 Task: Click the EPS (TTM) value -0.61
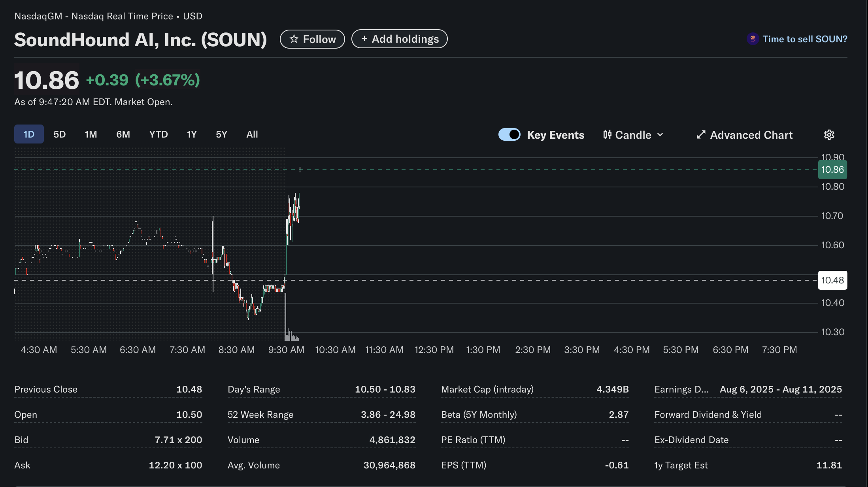click(617, 465)
